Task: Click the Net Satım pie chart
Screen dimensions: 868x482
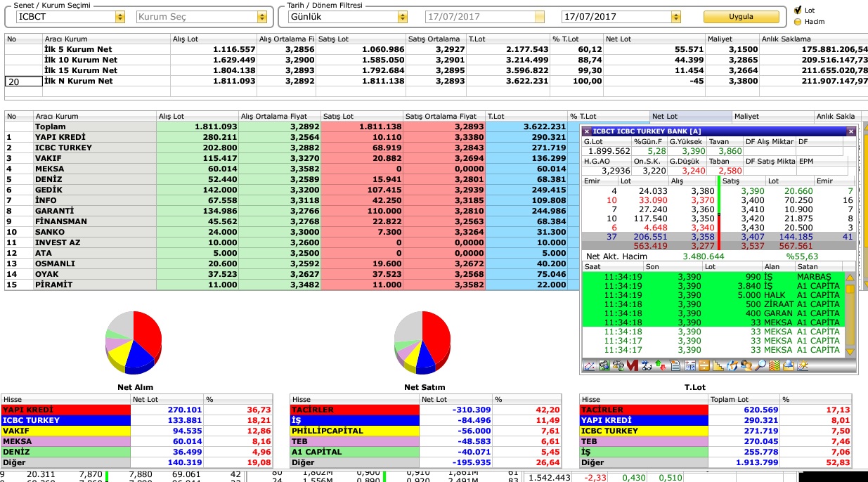Action: 422,341
